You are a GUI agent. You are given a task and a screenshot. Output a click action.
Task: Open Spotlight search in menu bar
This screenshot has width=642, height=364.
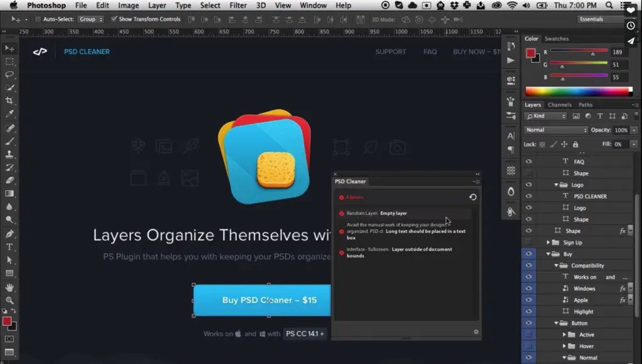(609, 5)
